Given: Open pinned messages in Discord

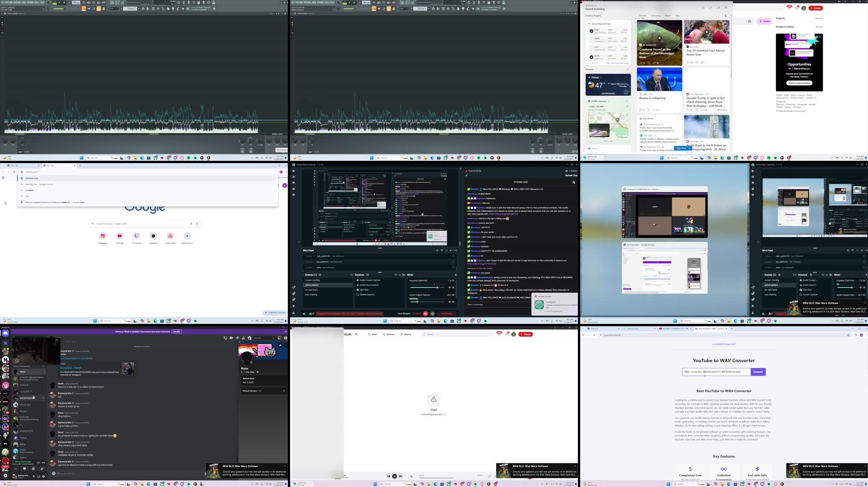Looking at the screenshot, I should coord(237,338).
